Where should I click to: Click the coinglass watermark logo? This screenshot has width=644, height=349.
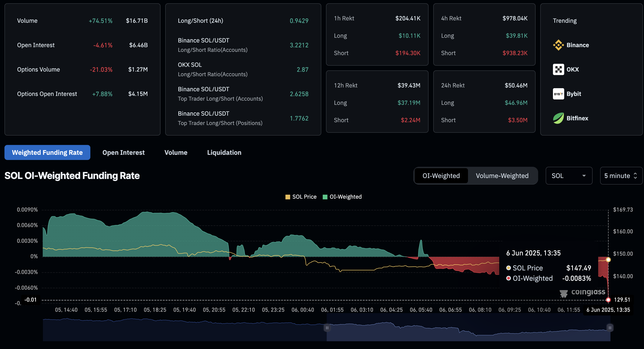563,294
